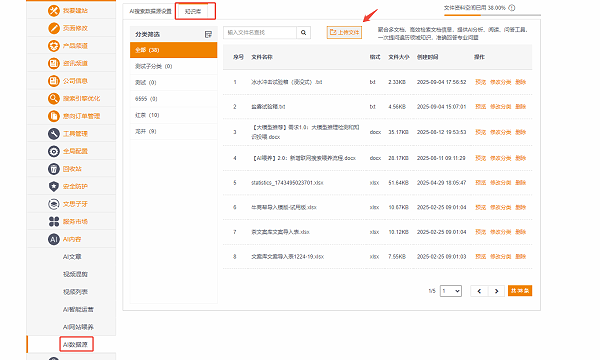Preview the file in row 1
This screenshot has width=600, height=360.
(x=481, y=82)
